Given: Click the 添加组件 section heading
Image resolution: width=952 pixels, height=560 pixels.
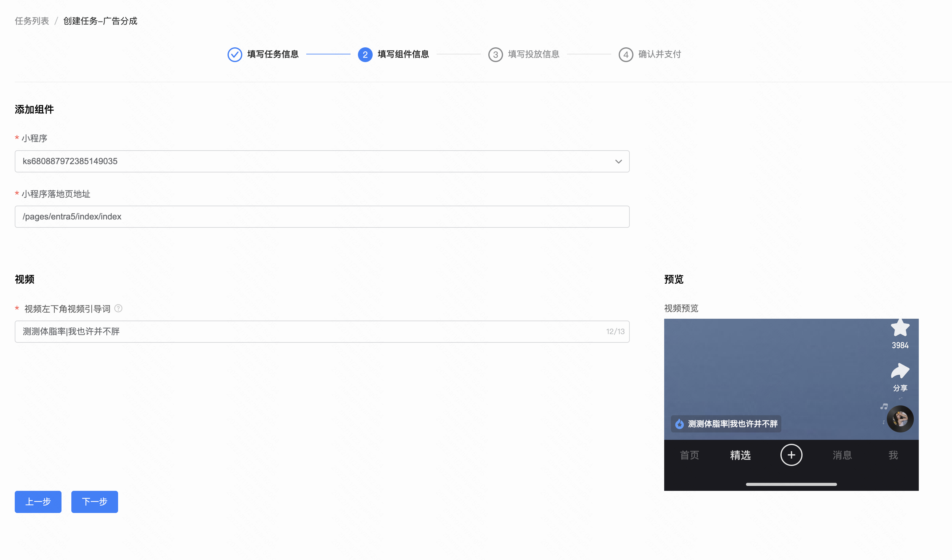Looking at the screenshot, I should (x=34, y=109).
